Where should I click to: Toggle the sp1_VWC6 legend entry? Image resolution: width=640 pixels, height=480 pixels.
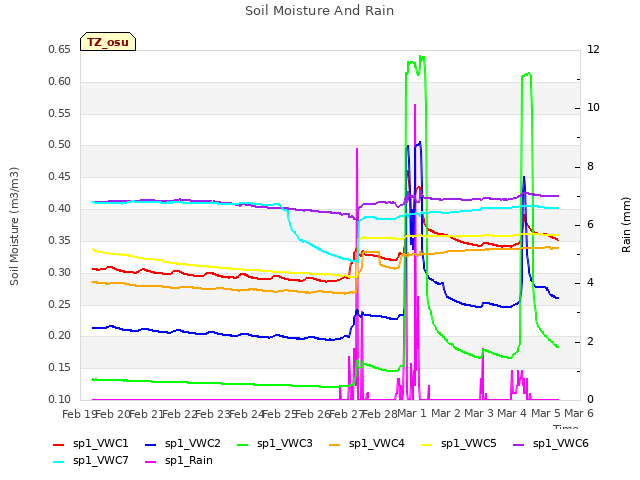pos(551,444)
